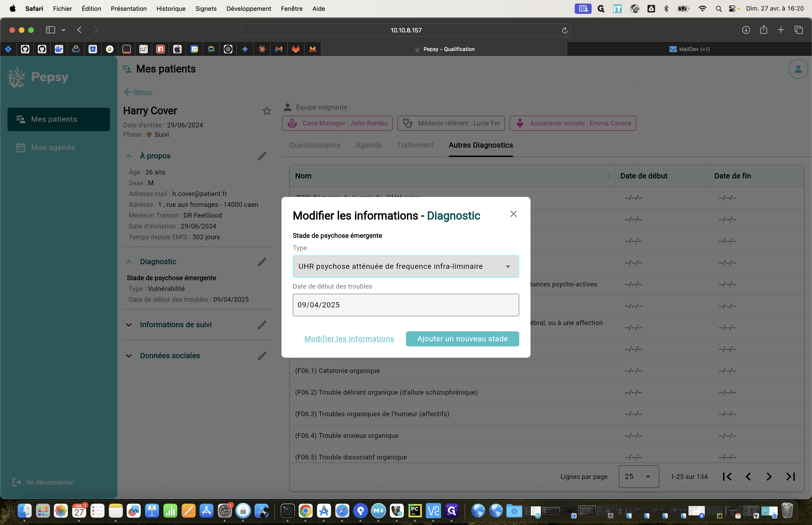Open Terminal from the Dock

(x=287, y=511)
